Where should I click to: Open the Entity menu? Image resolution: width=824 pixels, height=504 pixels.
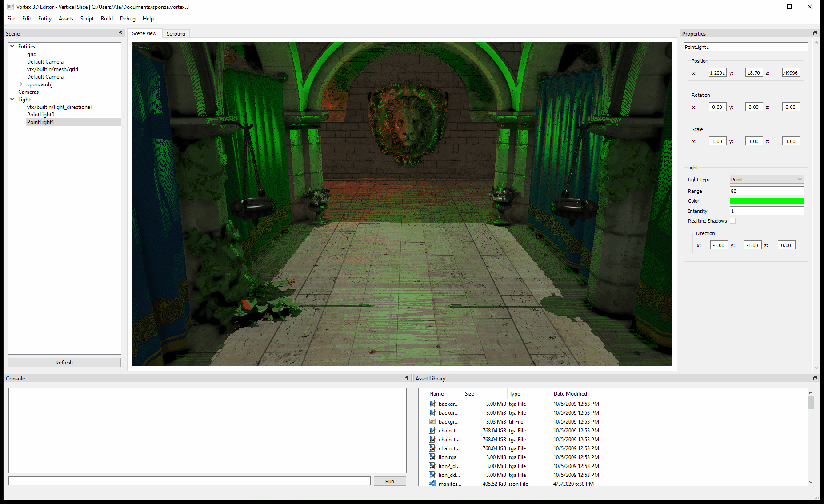click(x=45, y=19)
